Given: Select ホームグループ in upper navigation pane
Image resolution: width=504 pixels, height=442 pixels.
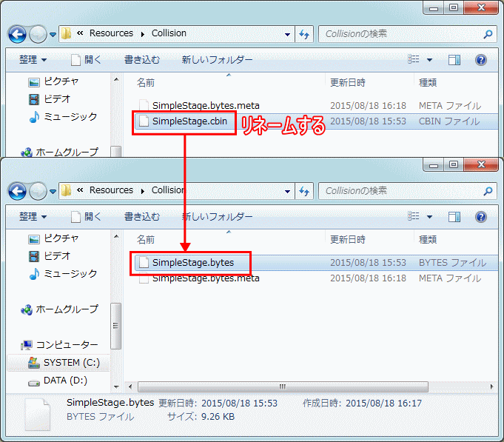Looking at the screenshot, I should tap(59, 152).
